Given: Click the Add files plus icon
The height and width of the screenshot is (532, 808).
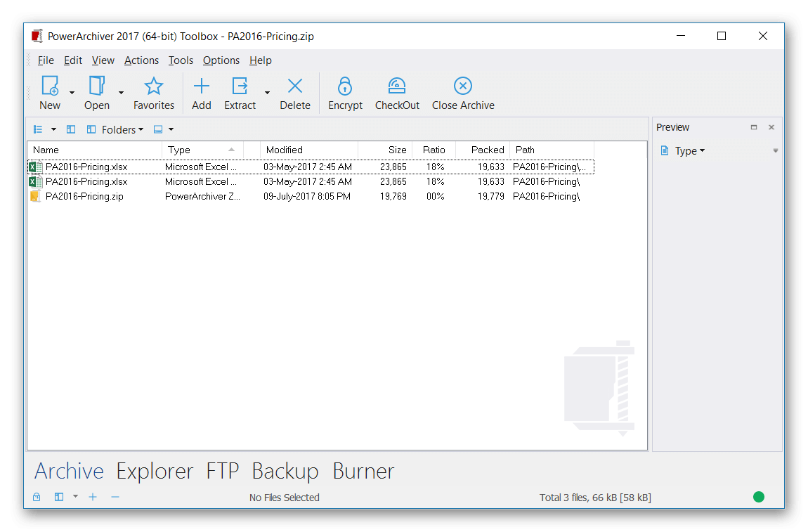Looking at the screenshot, I should pos(201,86).
